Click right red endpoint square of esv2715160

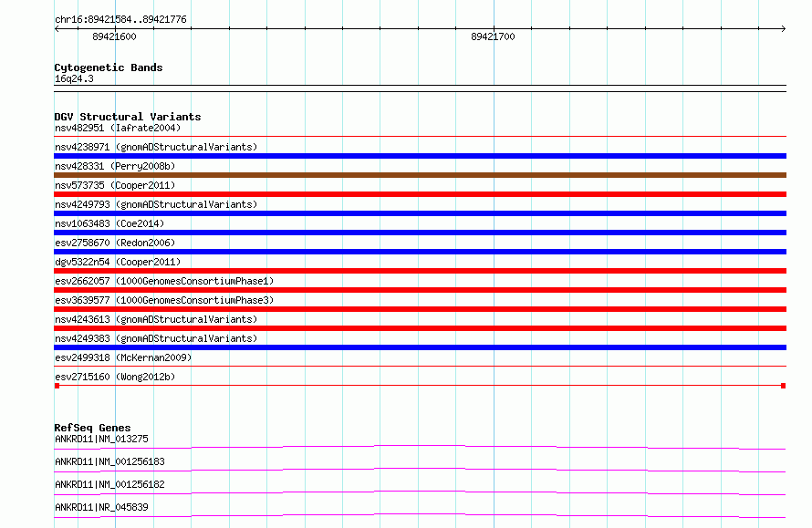[x=784, y=386]
